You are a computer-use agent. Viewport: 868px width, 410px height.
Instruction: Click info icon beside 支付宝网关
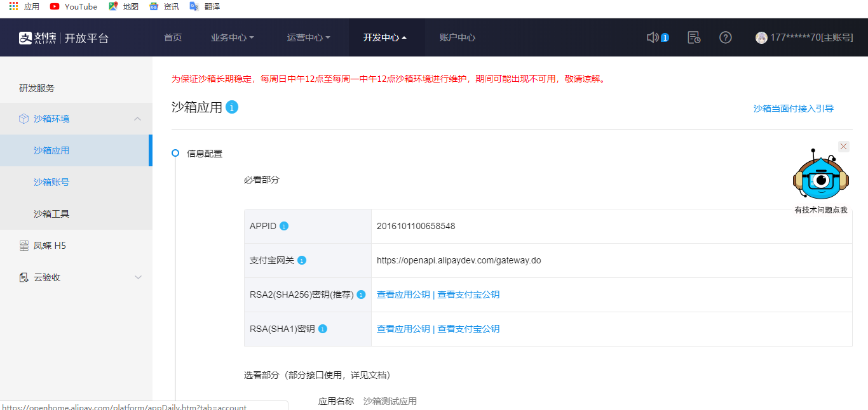click(x=302, y=260)
